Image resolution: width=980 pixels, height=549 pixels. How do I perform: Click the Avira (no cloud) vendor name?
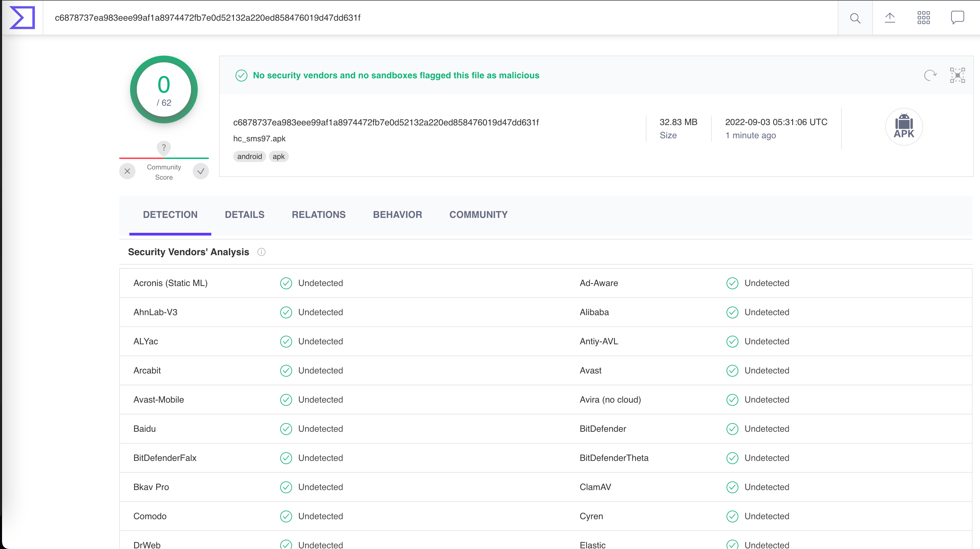coord(610,400)
